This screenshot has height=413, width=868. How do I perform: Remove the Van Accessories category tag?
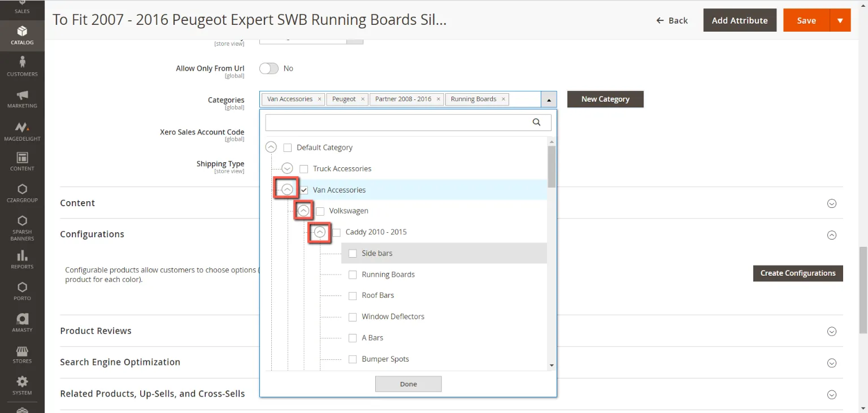coord(319,99)
